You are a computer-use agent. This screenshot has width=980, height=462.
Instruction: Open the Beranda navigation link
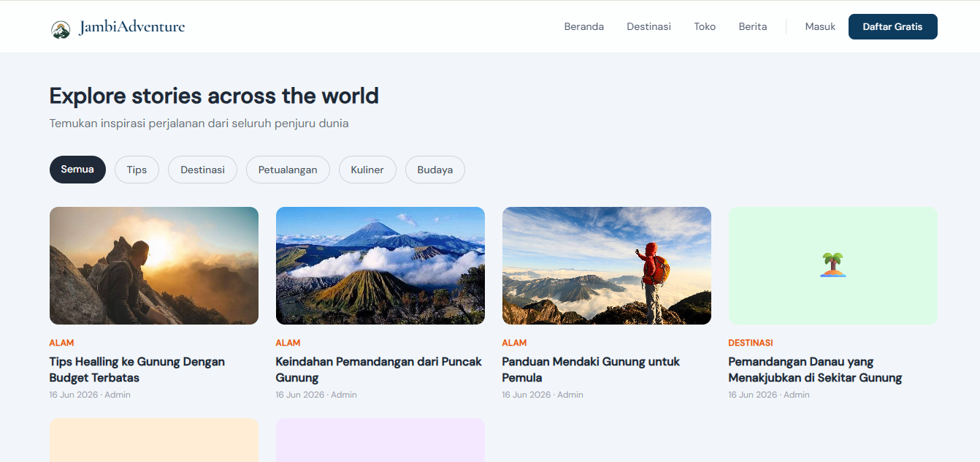[584, 26]
